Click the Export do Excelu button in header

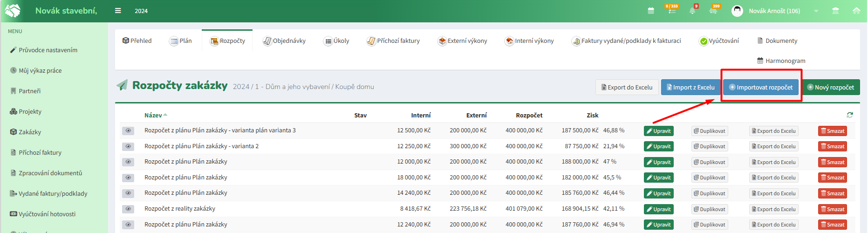pyautogui.click(x=627, y=87)
